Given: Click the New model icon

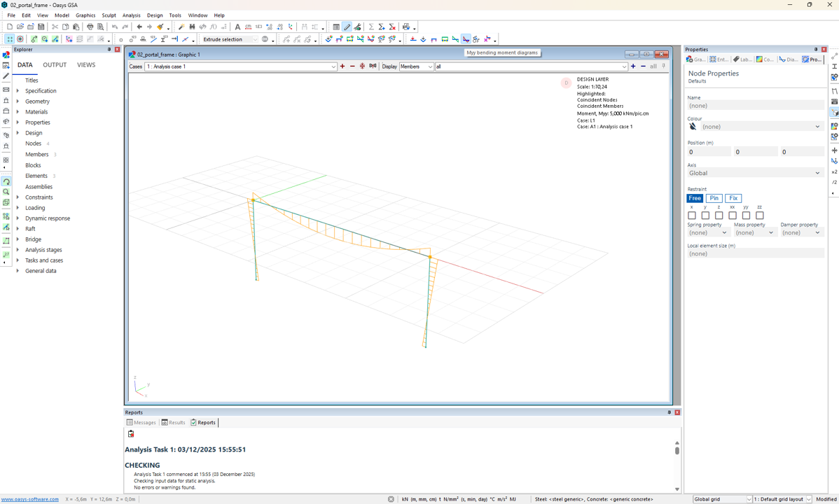Looking at the screenshot, I should 11,26.
